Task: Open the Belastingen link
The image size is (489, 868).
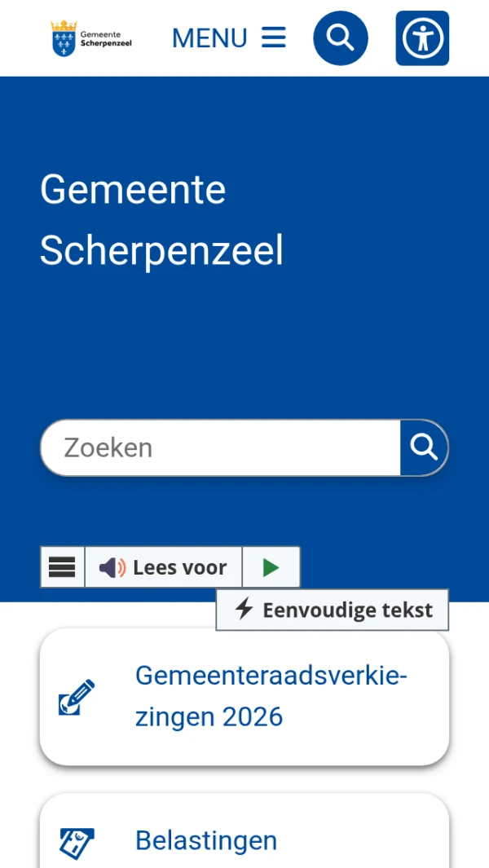Action: [206, 840]
